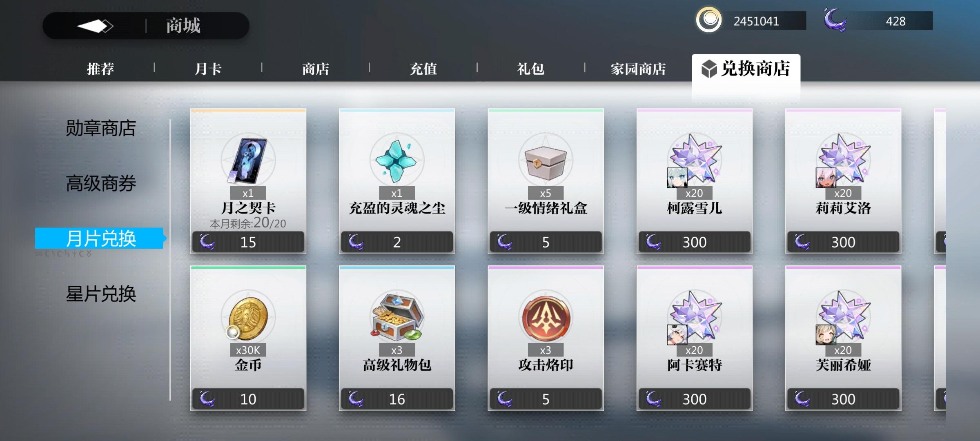Tap the gold coin currency icon
Viewport: 980px width, 441px height.
click(708, 20)
